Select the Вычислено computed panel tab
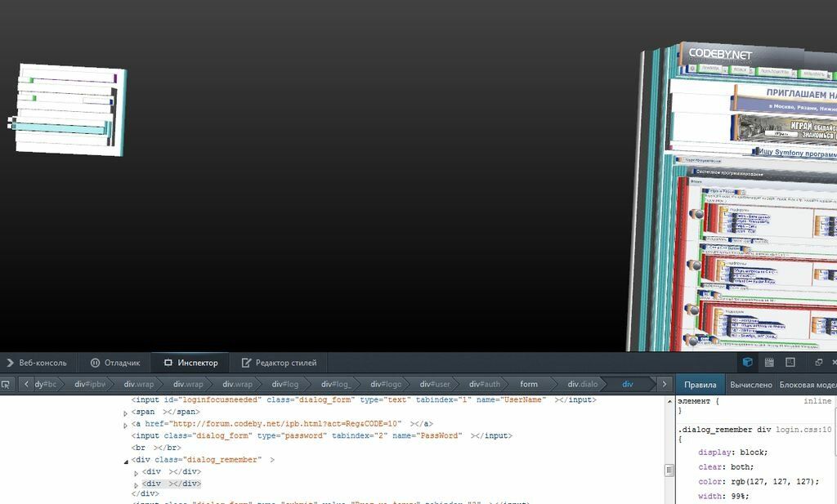 click(750, 384)
